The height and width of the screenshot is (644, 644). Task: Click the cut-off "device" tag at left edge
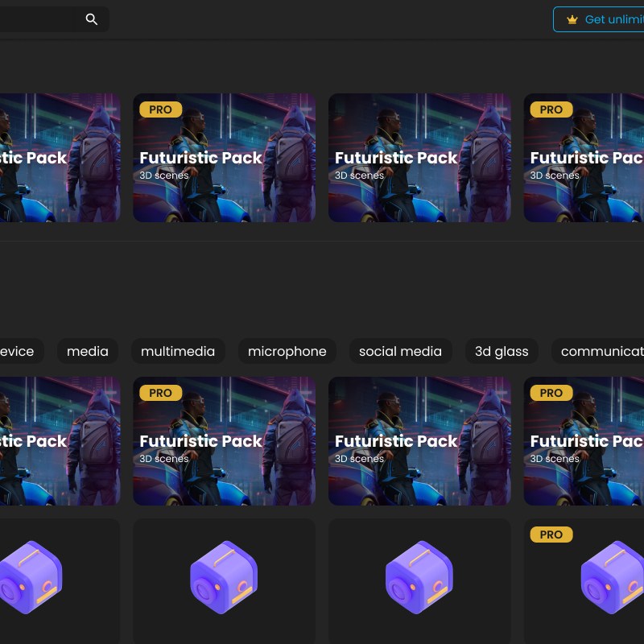coord(19,351)
